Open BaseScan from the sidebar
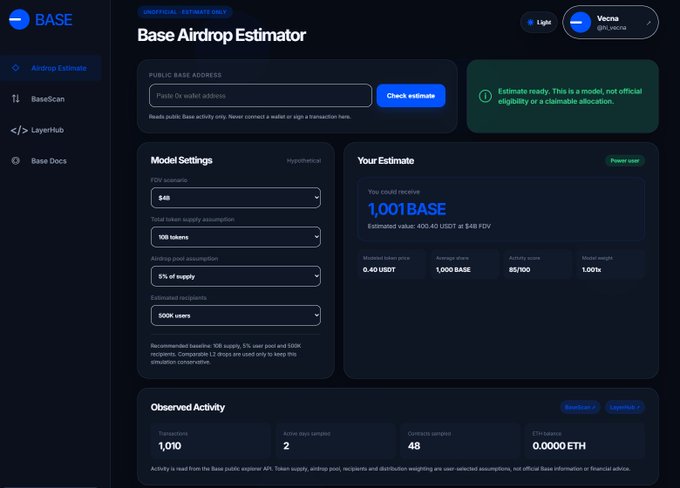The image size is (680, 488). pos(50,99)
